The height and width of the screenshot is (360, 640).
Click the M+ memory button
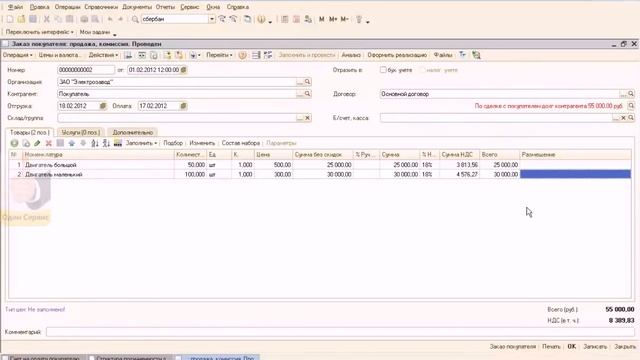pos(333,19)
